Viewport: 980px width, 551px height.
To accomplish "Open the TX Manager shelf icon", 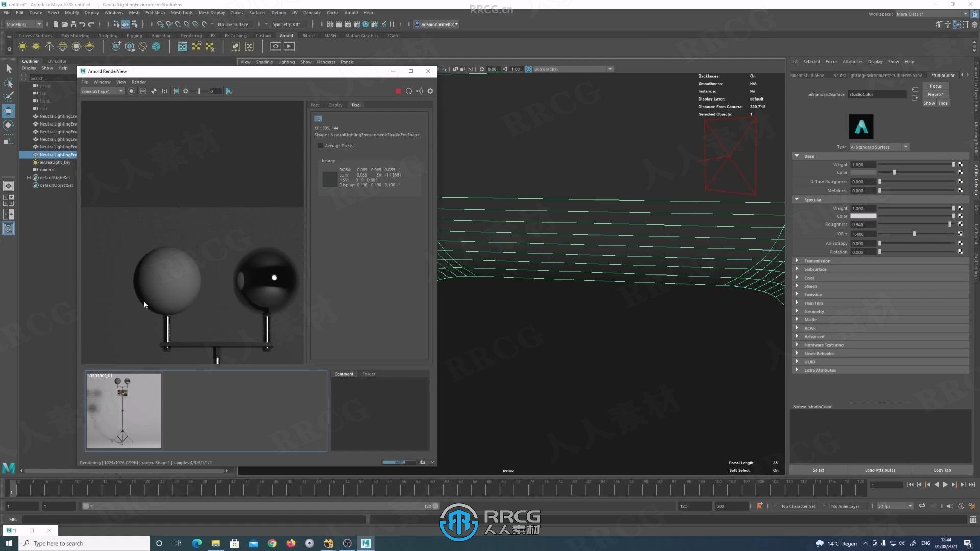I will tap(182, 46).
